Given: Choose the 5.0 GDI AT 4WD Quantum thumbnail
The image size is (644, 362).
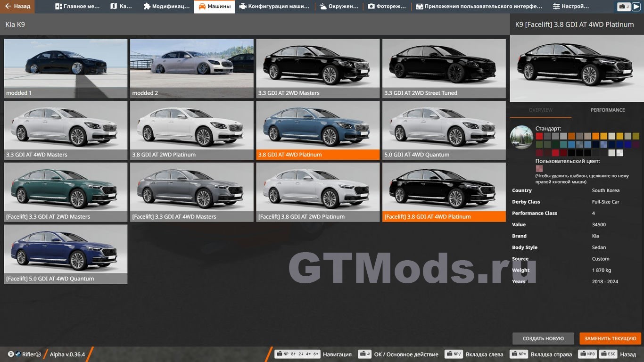Looking at the screenshot, I should pos(444,130).
